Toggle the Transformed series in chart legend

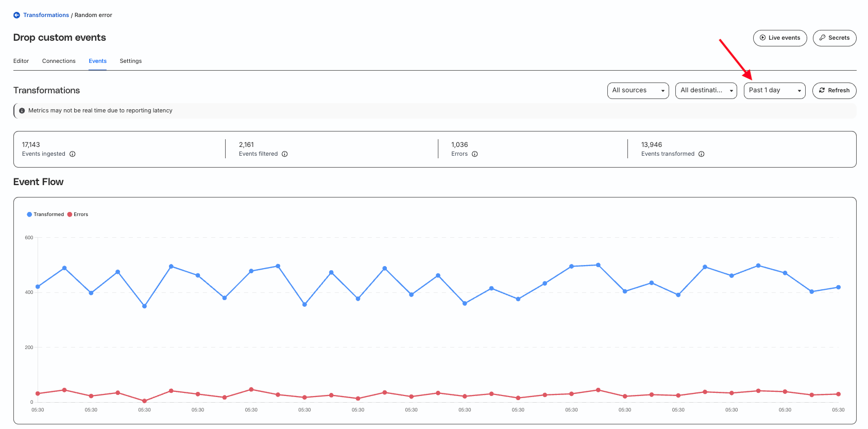point(45,214)
